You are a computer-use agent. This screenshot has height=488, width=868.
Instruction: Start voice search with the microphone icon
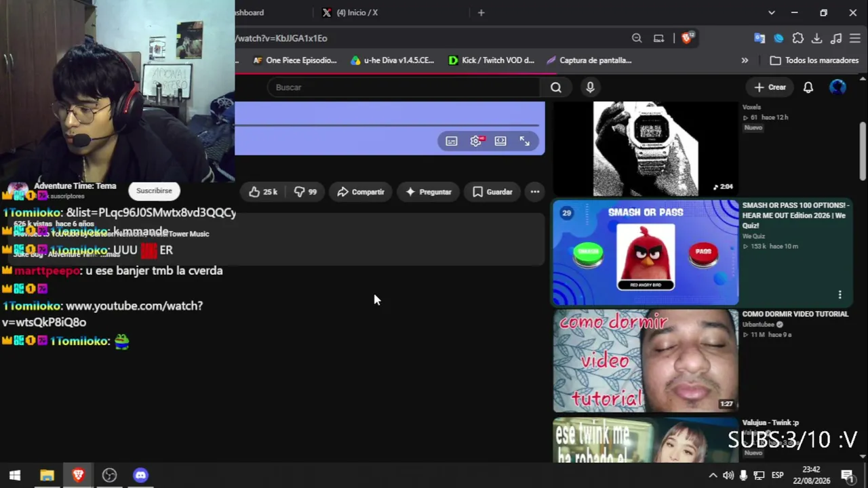point(590,87)
